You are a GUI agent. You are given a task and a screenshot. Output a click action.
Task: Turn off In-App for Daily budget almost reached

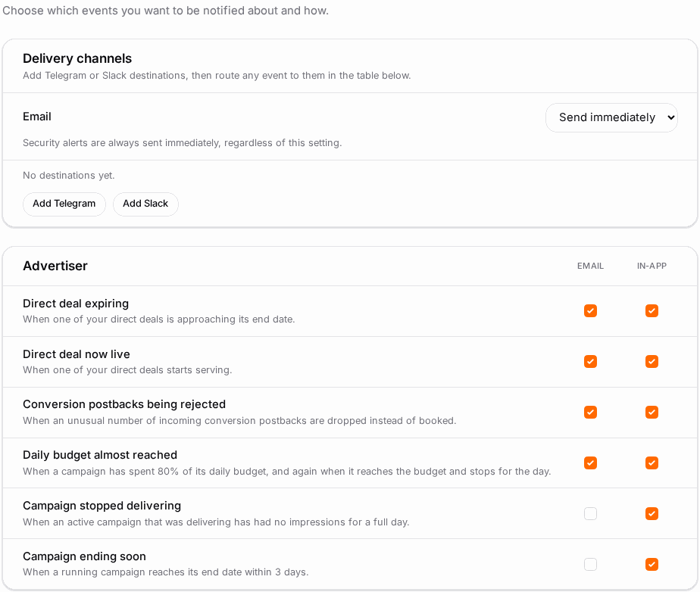652,463
